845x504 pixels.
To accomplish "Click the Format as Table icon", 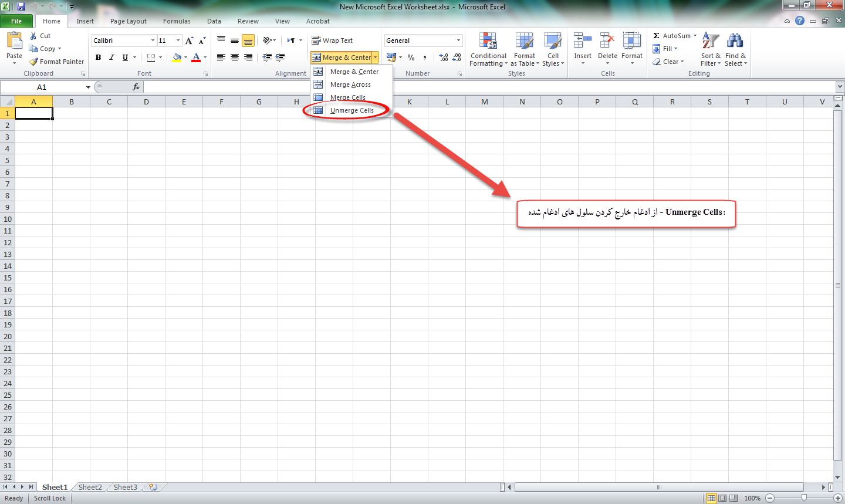I will tap(524, 41).
